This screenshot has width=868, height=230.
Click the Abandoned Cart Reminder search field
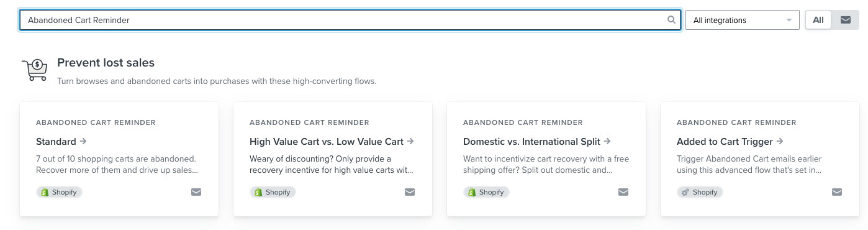tap(350, 20)
